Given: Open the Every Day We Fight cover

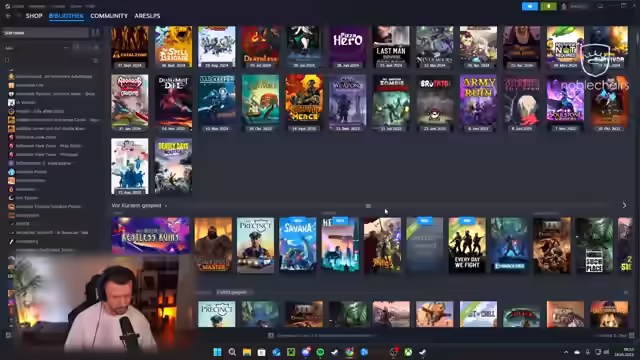Looking at the screenshot, I should [467, 245].
